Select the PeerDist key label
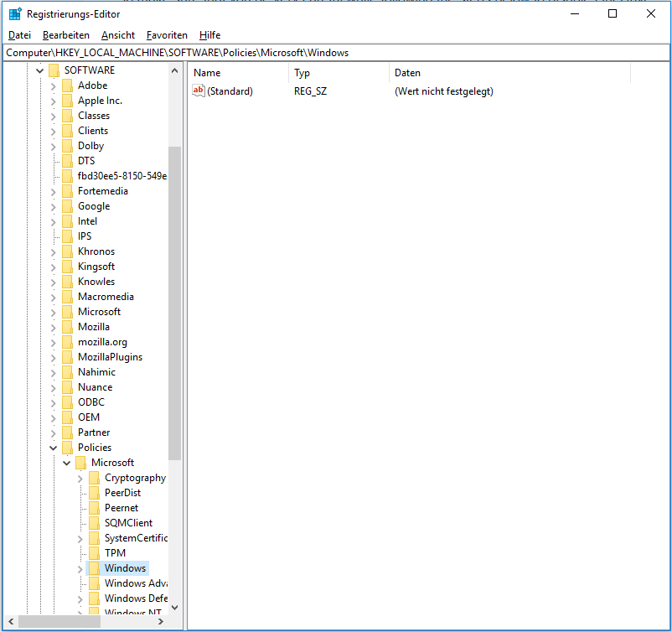 click(x=122, y=493)
